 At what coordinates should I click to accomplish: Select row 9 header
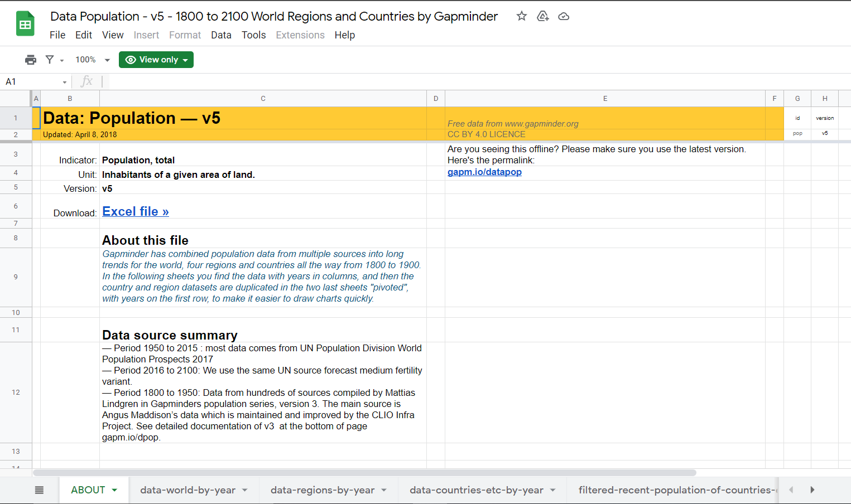tap(16, 277)
